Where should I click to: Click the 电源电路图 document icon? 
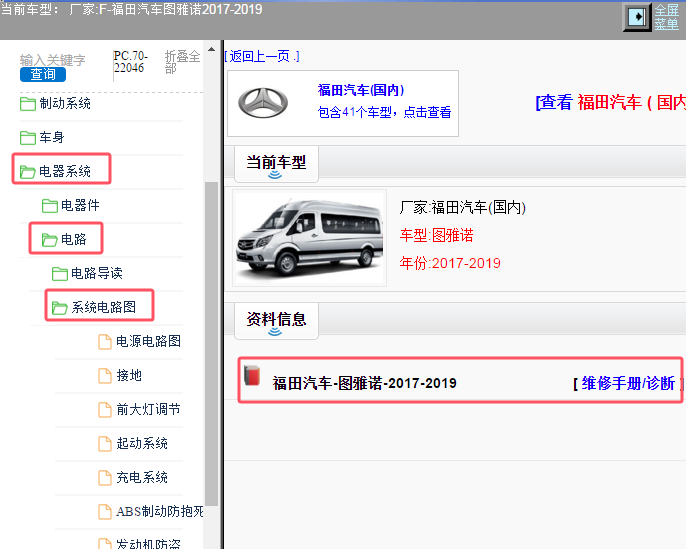coord(105,342)
